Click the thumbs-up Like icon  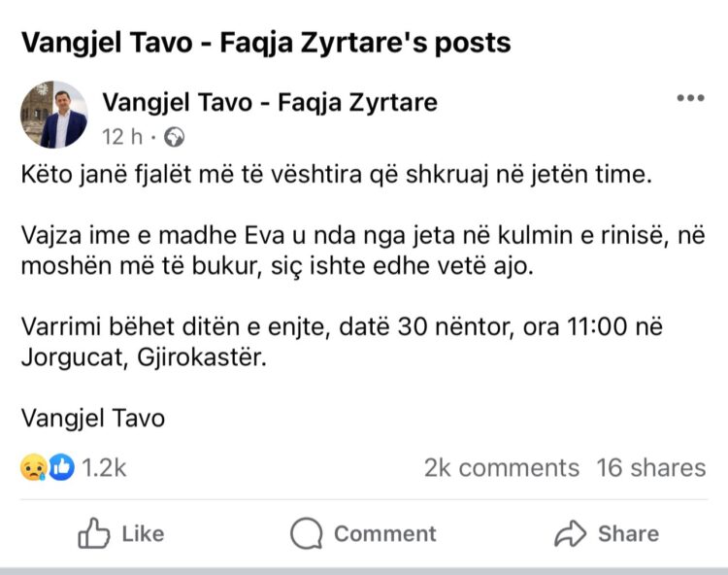point(94,533)
